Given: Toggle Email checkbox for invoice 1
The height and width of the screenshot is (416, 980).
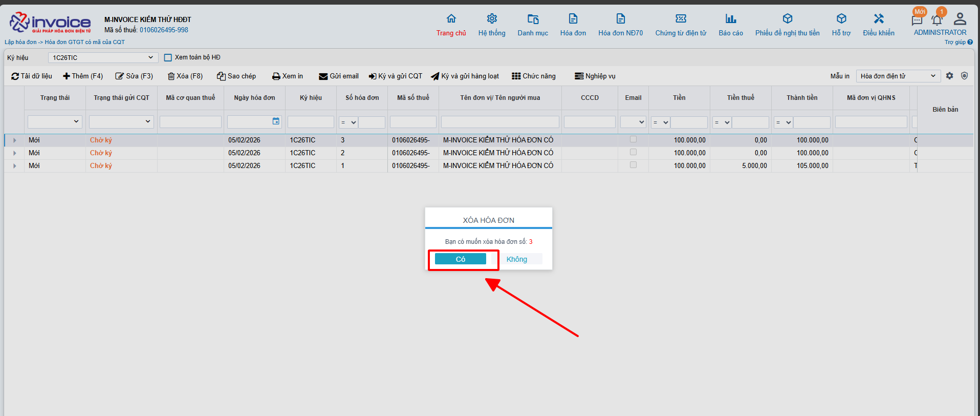Looking at the screenshot, I should coord(633,165).
